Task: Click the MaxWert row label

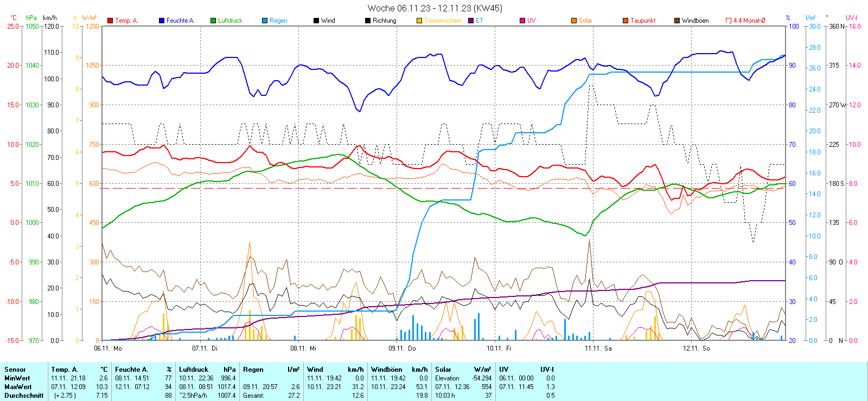Action: (x=18, y=387)
